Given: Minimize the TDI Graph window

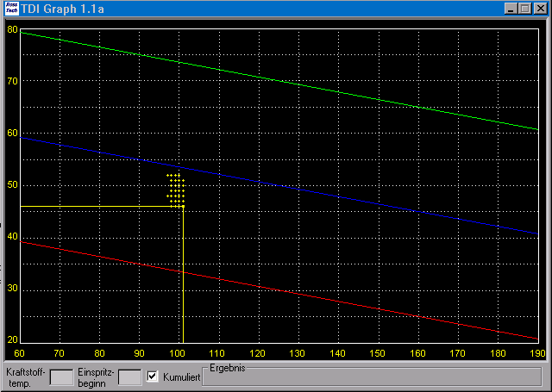Looking at the screenshot, I should (511, 8).
